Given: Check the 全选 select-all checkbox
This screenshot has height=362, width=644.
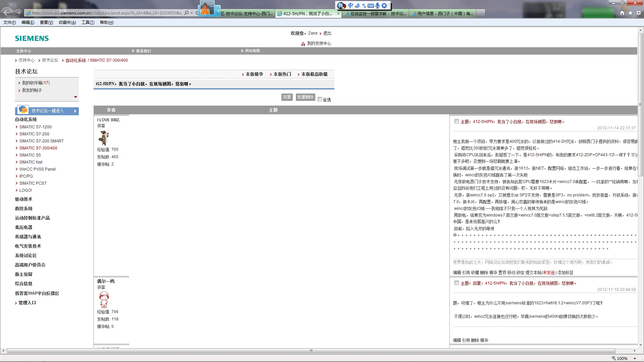Looking at the screenshot, I should coord(320,99).
